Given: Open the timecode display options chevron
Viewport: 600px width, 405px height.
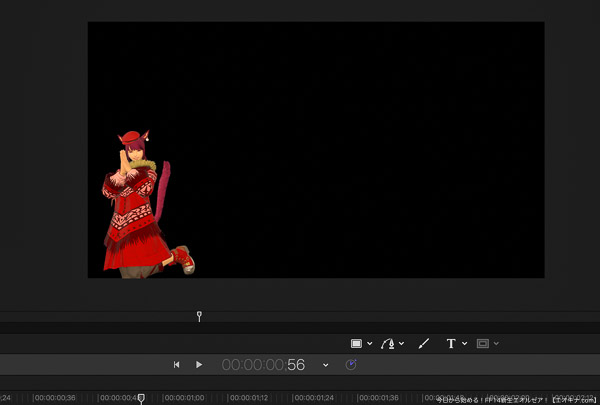Looking at the screenshot, I should tap(325, 365).
